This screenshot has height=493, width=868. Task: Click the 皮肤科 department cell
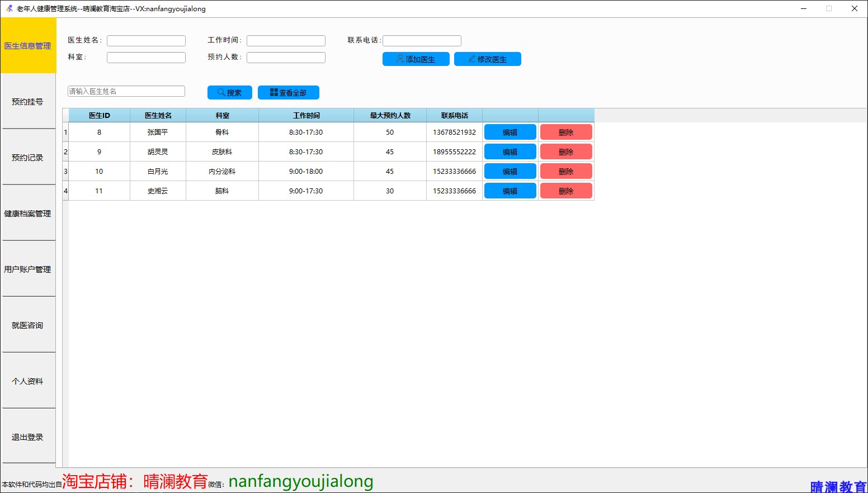(x=223, y=152)
